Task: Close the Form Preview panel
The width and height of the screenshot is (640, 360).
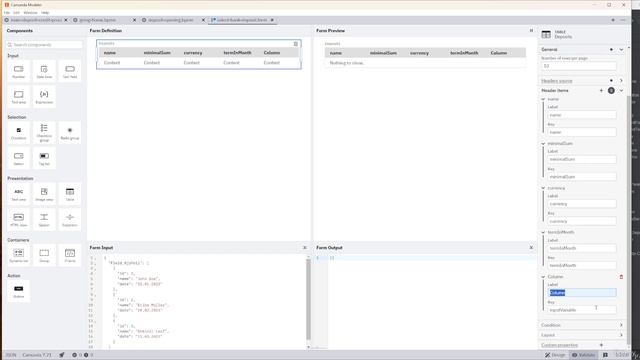Action: click(531, 31)
